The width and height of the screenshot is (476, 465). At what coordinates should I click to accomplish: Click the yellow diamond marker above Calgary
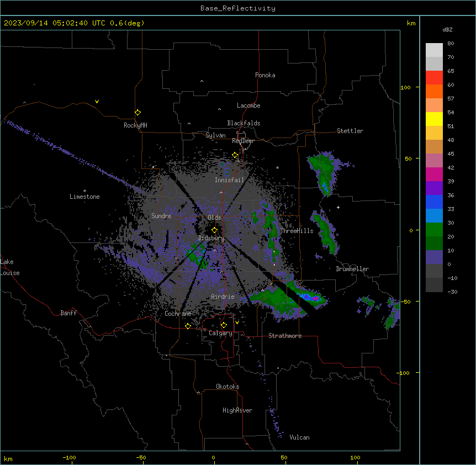224,325
